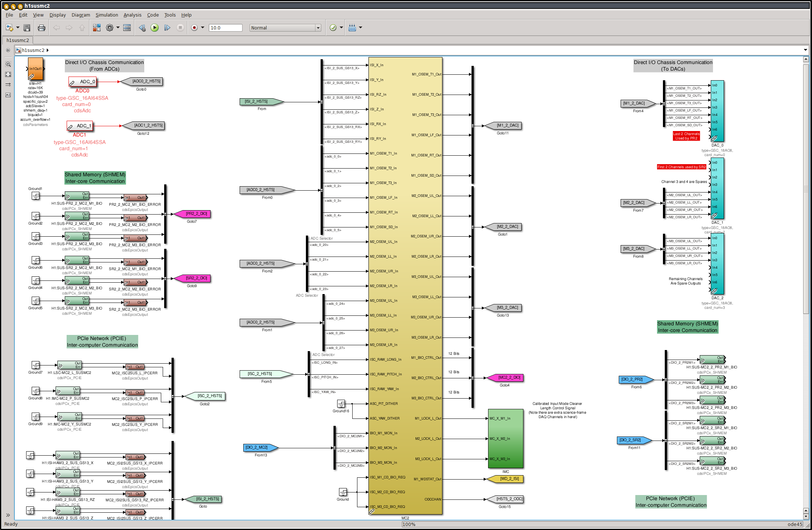Open the Edit menu

pos(23,15)
